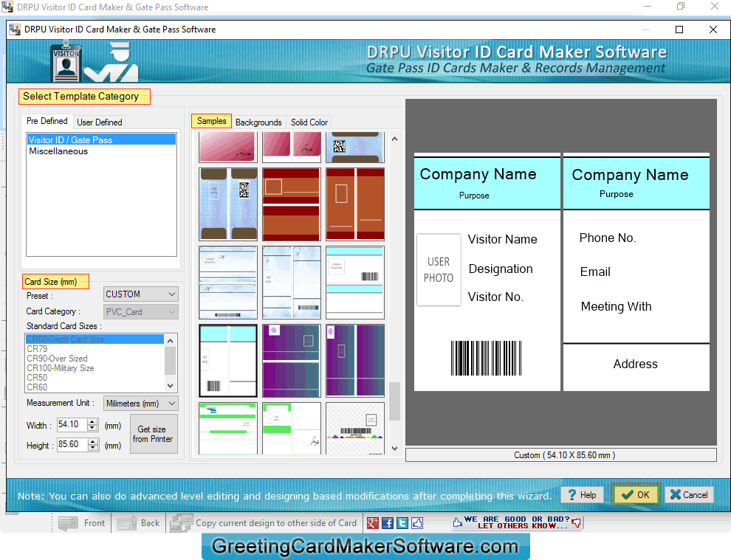Click the samples vertical scrollbar thumb
The image size is (731, 560).
tap(394, 401)
